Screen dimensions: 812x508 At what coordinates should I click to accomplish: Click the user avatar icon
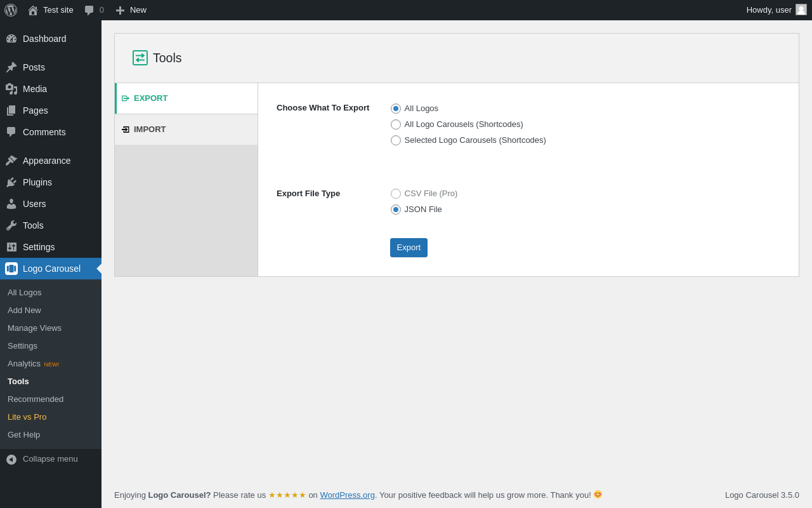[801, 10]
